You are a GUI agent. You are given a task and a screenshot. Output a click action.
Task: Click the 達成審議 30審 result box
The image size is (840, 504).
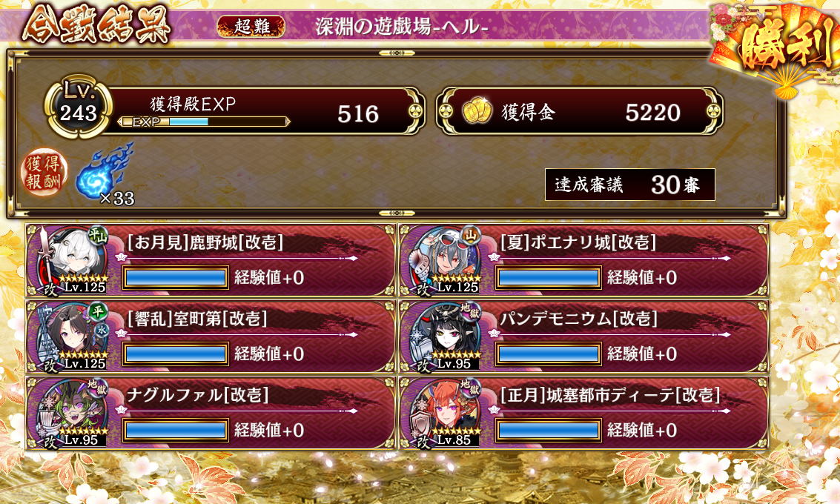pos(629,185)
